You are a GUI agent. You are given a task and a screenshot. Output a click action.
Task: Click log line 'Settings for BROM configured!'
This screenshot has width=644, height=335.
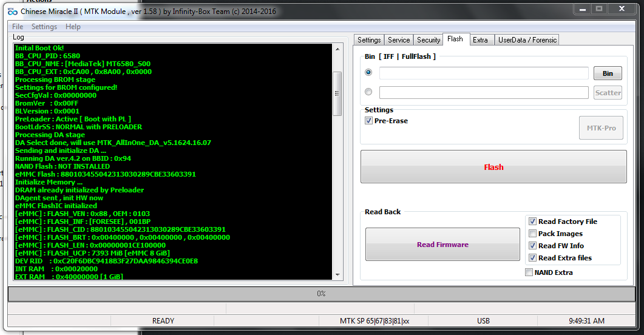click(66, 87)
